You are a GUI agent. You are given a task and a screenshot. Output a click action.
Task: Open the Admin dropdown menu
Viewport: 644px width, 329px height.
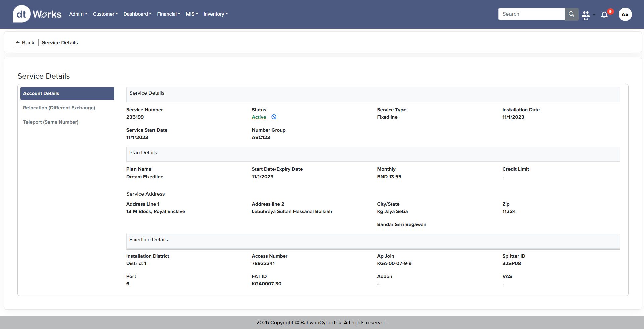[x=78, y=14]
